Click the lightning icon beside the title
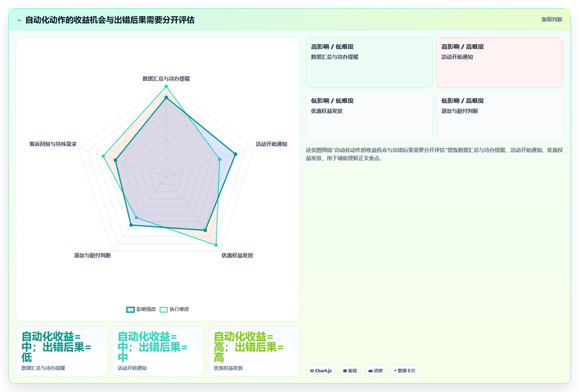 point(19,20)
